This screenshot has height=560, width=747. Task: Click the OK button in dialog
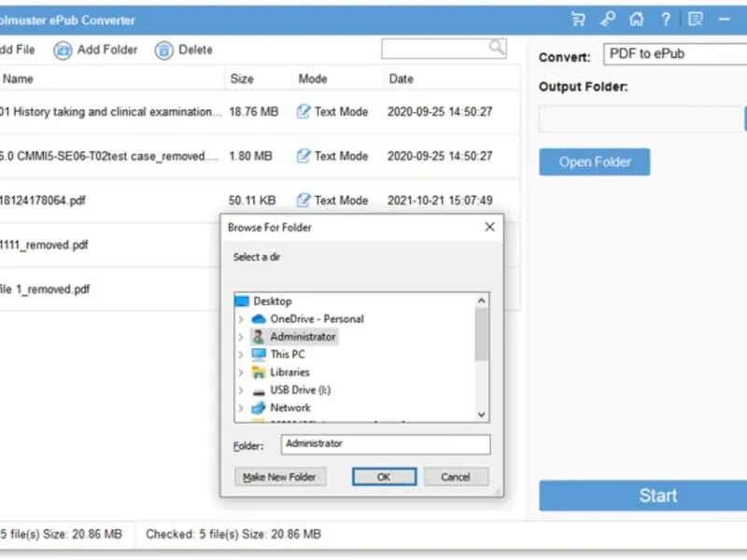pyautogui.click(x=384, y=477)
